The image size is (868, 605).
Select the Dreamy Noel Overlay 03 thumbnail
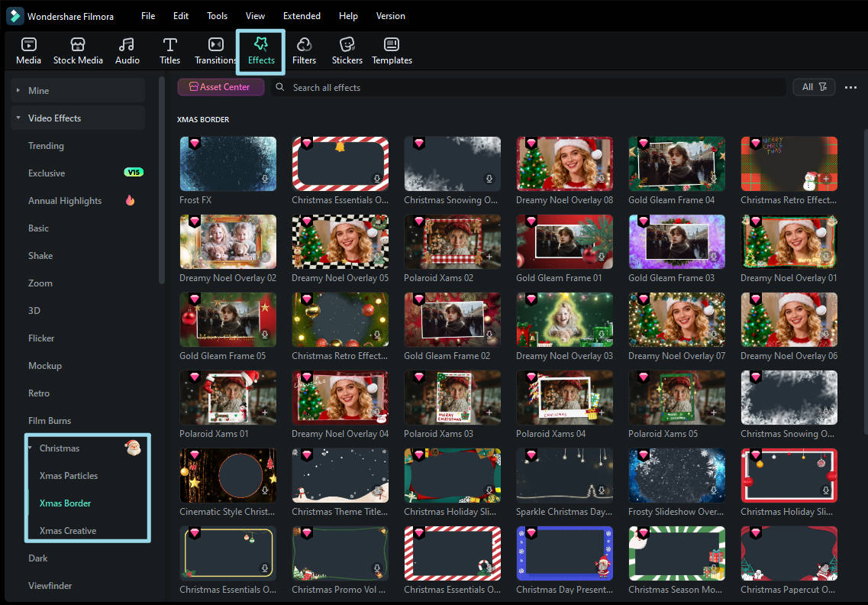coord(565,319)
